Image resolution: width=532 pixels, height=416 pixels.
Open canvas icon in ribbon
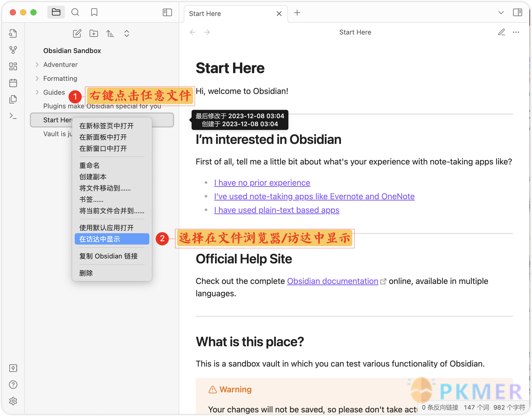pyautogui.click(x=13, y=66)
